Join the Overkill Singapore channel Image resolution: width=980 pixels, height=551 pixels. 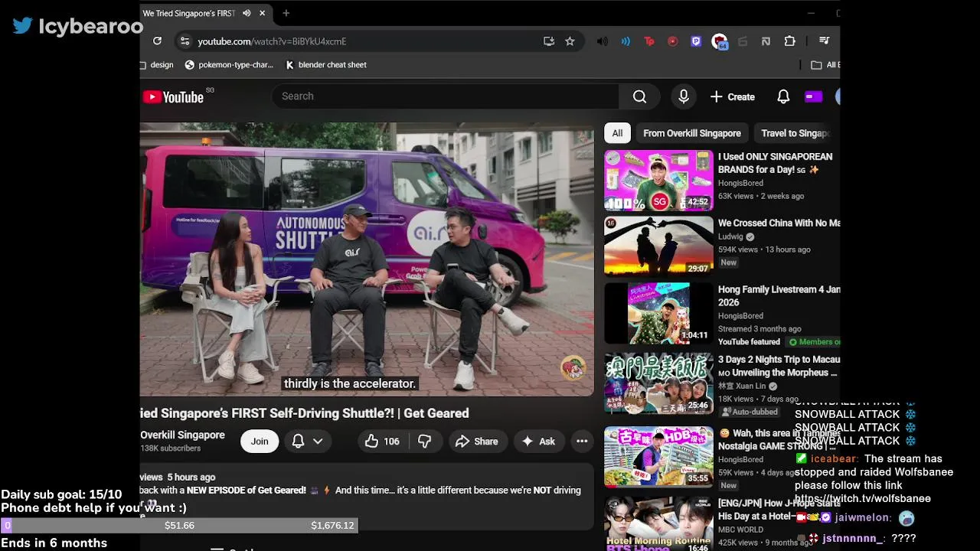[x=260, y=441]
